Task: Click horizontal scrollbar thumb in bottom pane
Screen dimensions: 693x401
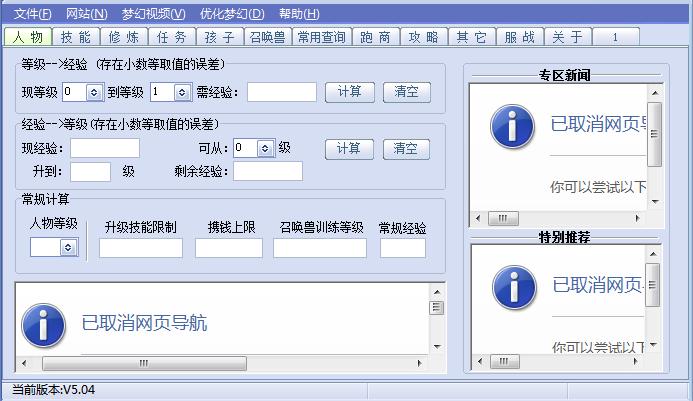Action: point(144,363)
